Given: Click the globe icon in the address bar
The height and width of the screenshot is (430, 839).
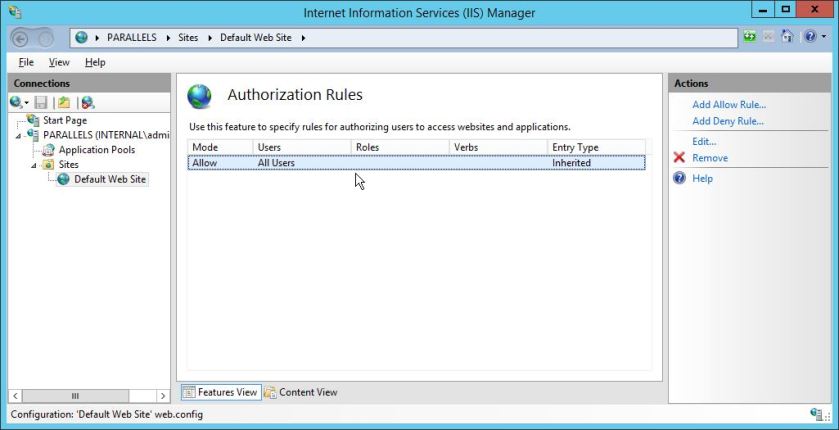Looking at the screenshot, I should point(81,37).
